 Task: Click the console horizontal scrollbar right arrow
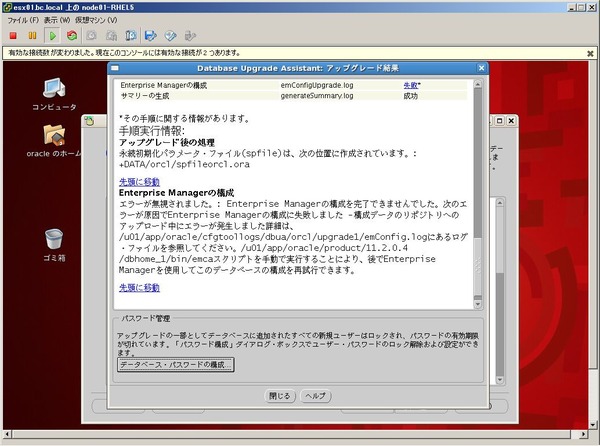tap(583, 434)
